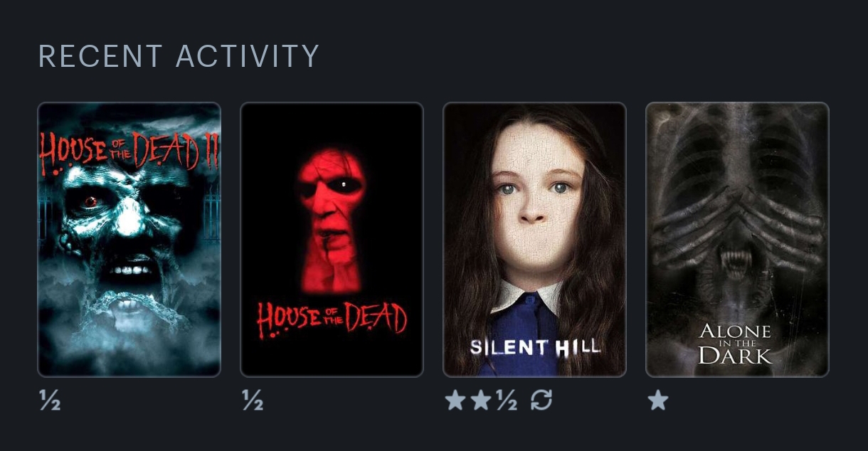The height and width of the screenshot is (451, 868).
Task: Click the ½ rating under the red House of the Dead poster
Action: coord(253,401)
